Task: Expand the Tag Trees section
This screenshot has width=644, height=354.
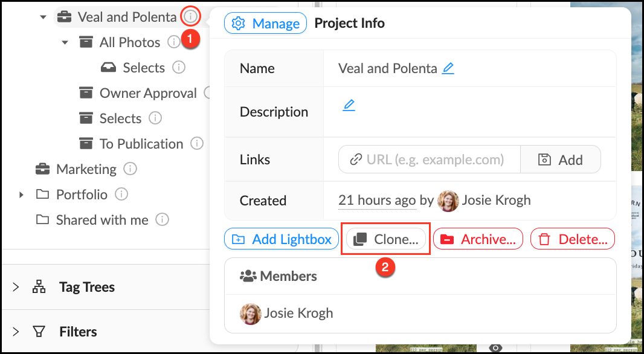Action: coord(16,287)
